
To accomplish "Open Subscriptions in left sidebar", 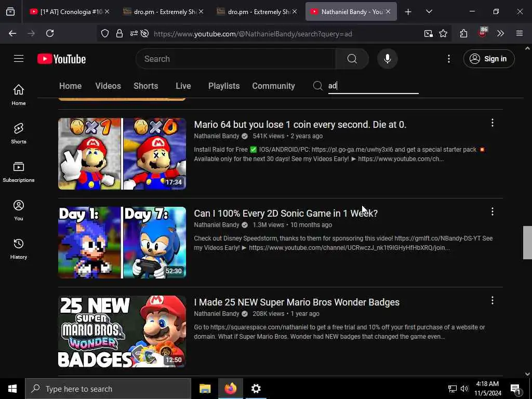I will (19, 172).
